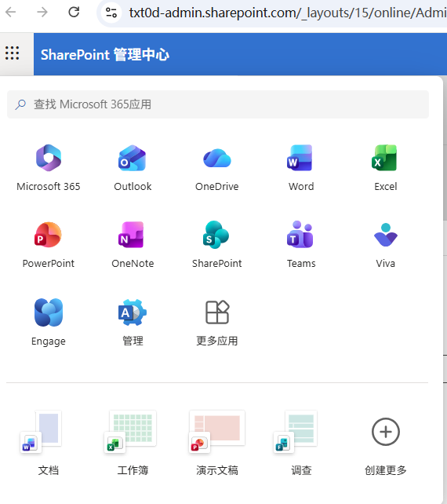Launch Outlook from app list
The height and width of the screenshot is (504, 447).
click(x=133, y=168)
